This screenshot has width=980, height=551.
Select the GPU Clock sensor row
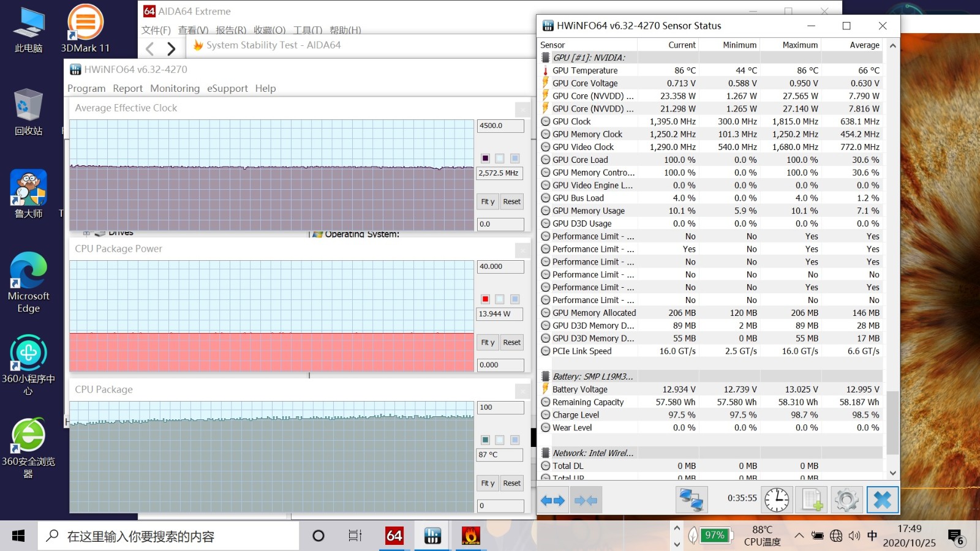[x=711, y=121]
